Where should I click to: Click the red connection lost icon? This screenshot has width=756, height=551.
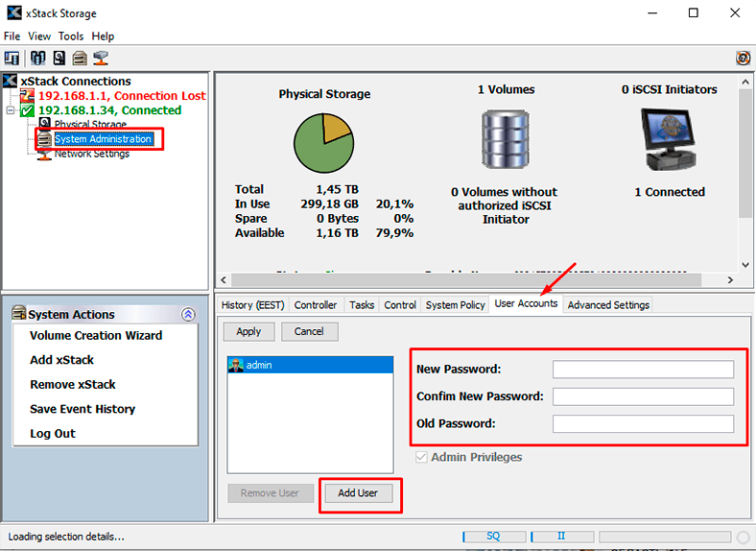pos(27,96)
